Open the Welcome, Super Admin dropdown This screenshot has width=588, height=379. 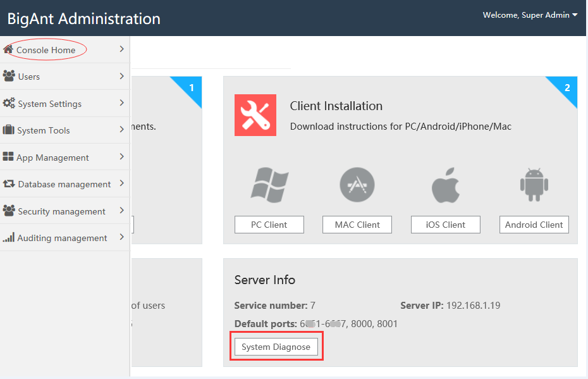530,15
